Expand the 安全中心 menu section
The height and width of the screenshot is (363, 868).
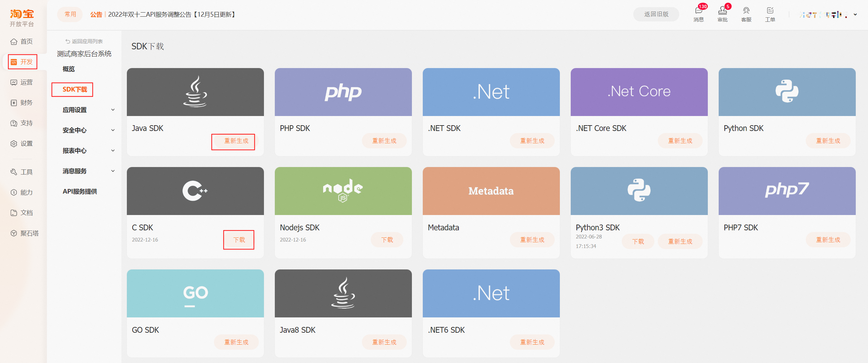click(x=88, y=130)
